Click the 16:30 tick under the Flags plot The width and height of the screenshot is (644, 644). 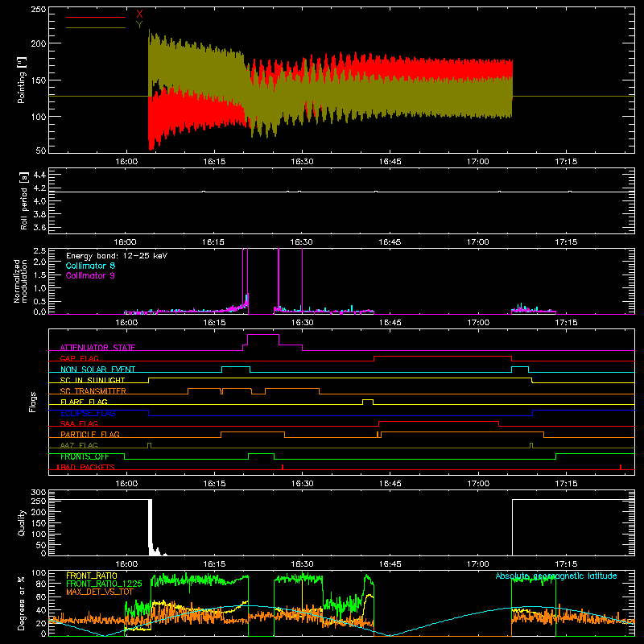[303, 484]
